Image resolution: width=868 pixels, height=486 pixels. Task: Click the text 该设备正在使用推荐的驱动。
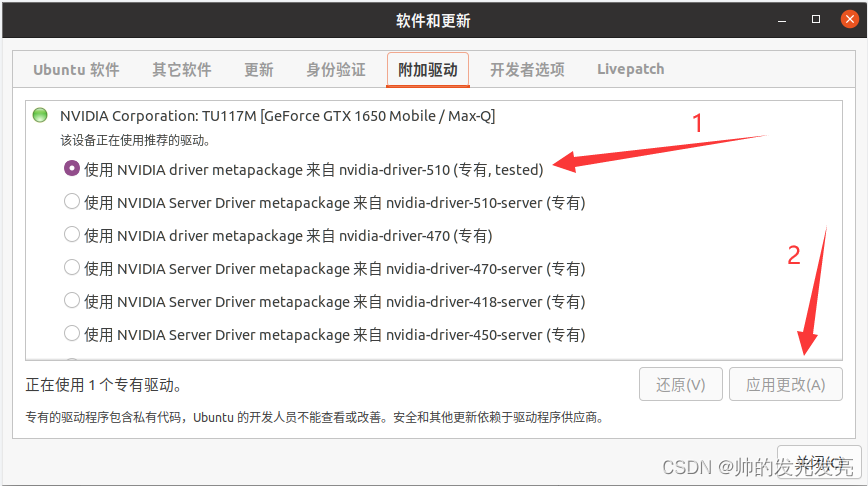pyautogui.click(x=135, y=141)
